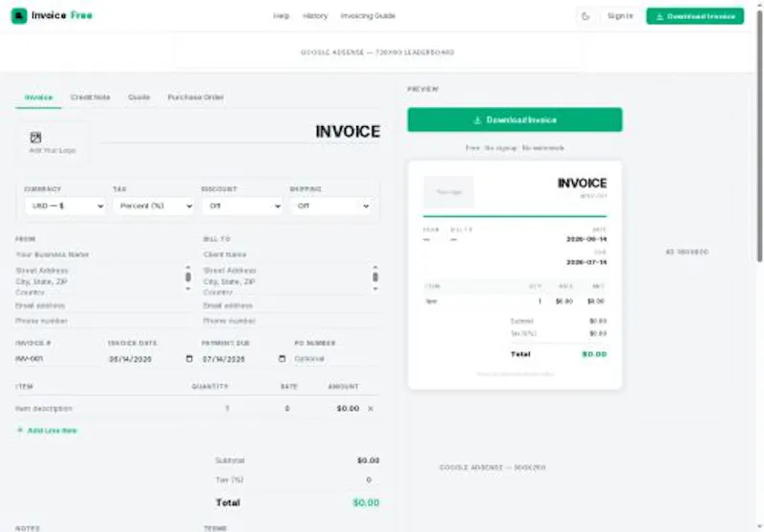
Task: Click the Invoice # field INV-001
Action: pyautogui.click(x=57, y=358)
